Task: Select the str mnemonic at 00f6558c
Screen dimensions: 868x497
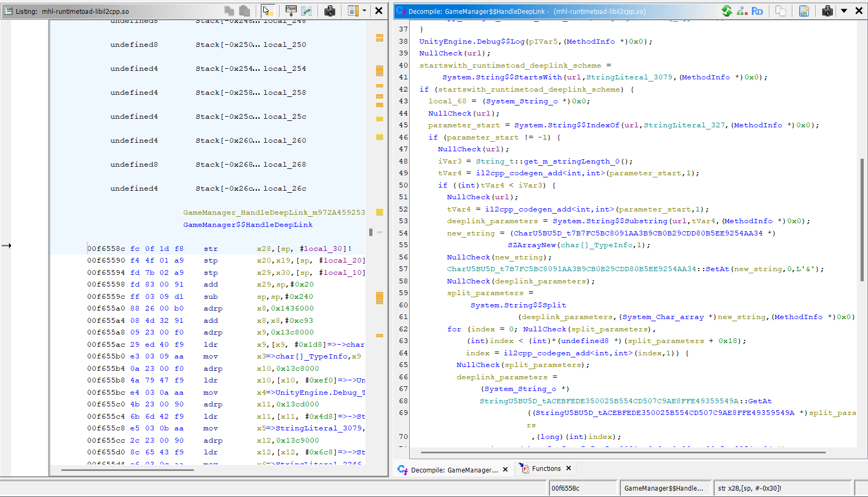Action: coord(210,249)
